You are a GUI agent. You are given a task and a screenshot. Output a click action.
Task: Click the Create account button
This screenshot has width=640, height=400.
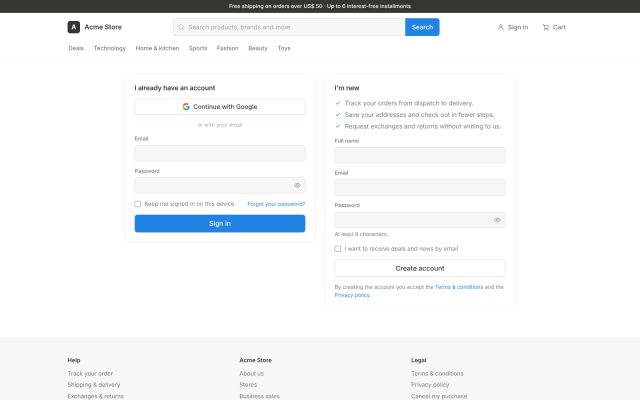[x=420, y=268]
